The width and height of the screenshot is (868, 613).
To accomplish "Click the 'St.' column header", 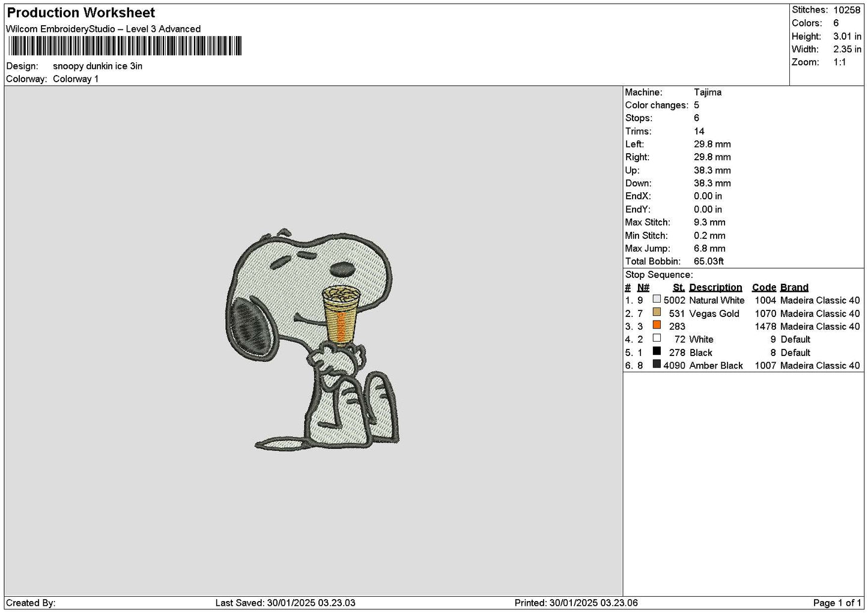I will click(679, 288).
